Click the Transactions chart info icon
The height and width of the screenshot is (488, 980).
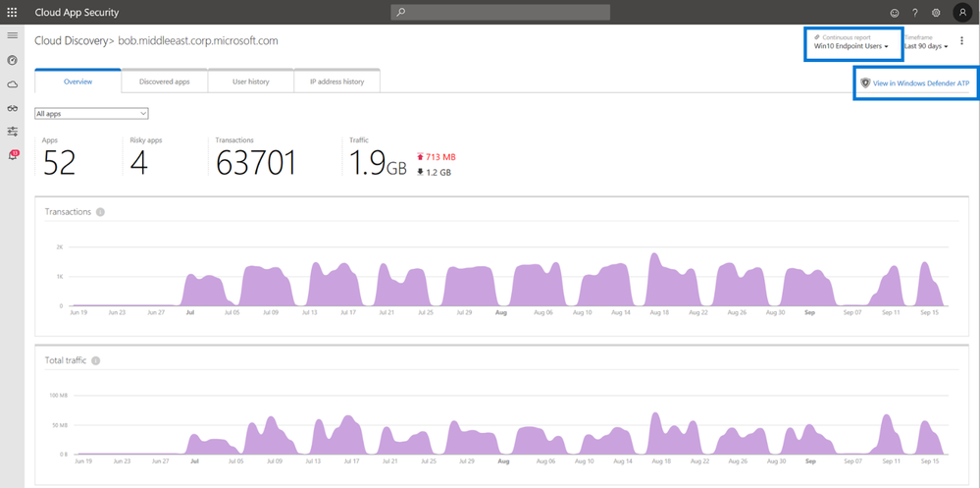[x=101, y=212]
